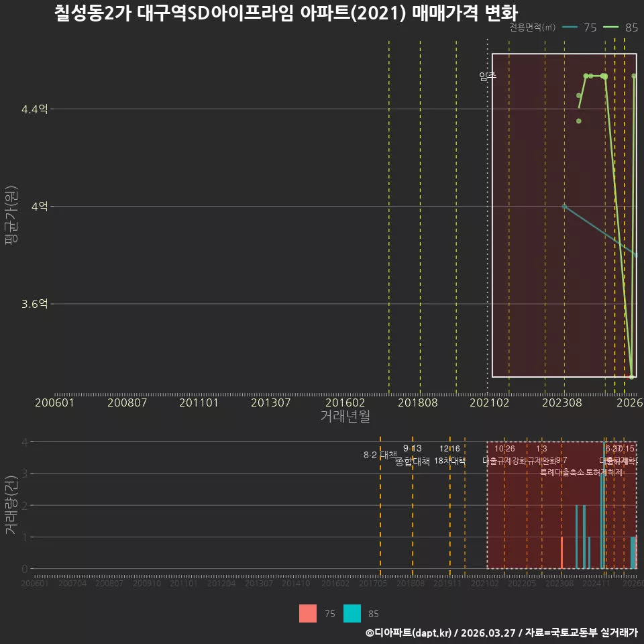Click the '201911' tick label in the volume chart
Screen dimensions: 644x644
coord(447,583)
